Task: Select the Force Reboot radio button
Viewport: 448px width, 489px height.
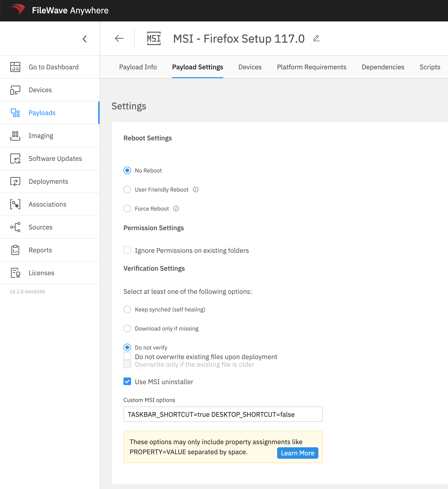Action: click(127, 209)
